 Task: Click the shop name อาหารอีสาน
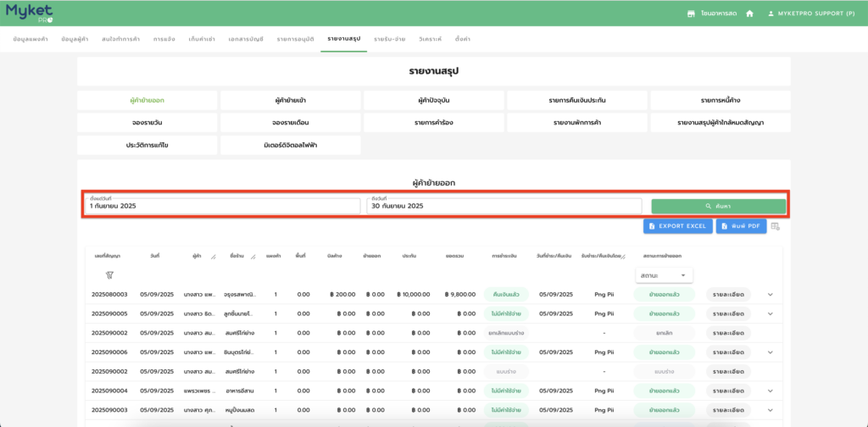[240, 391]
